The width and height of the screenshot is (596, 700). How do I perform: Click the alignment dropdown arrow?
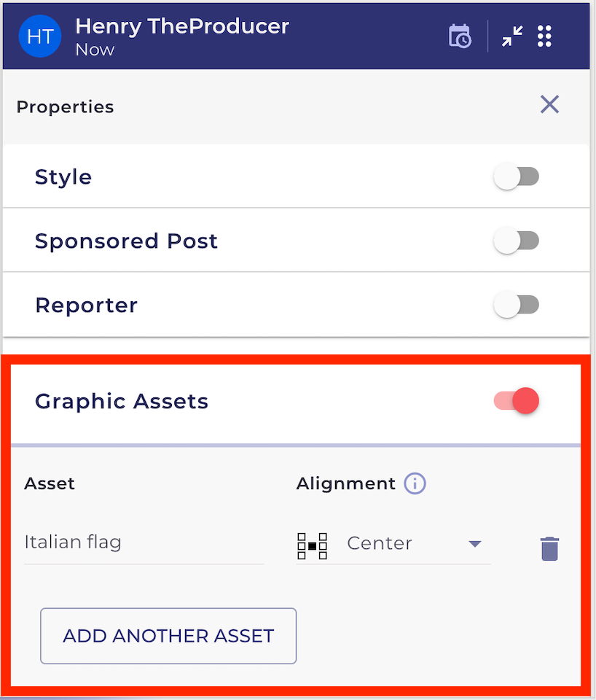tap(475, 544)
